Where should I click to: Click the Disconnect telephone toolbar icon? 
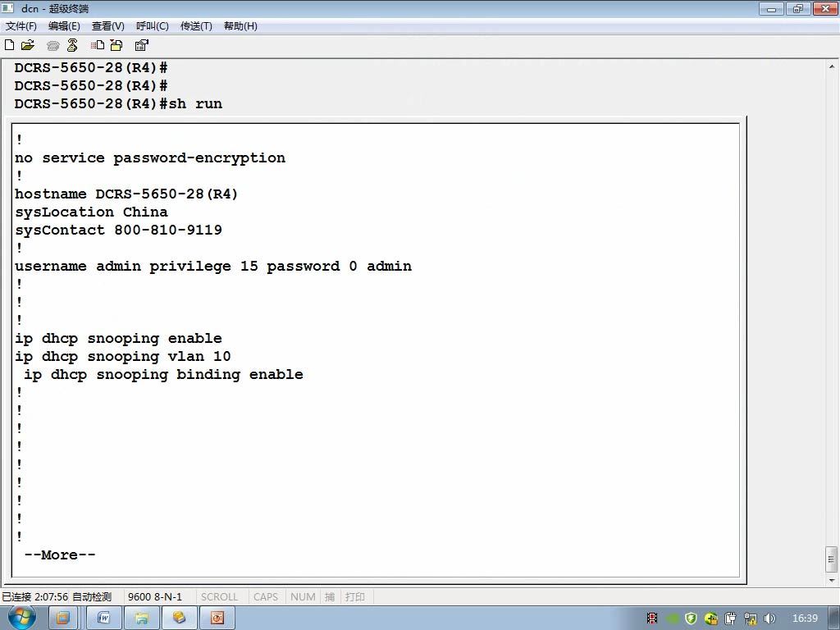tap(72, 45)
